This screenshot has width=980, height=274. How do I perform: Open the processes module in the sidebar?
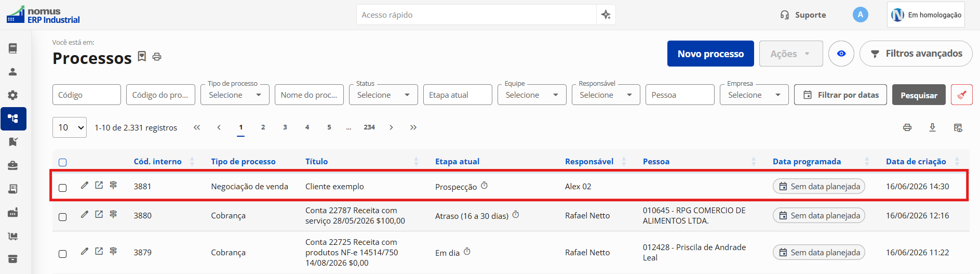pyautogui.click(x=13, y=119)
